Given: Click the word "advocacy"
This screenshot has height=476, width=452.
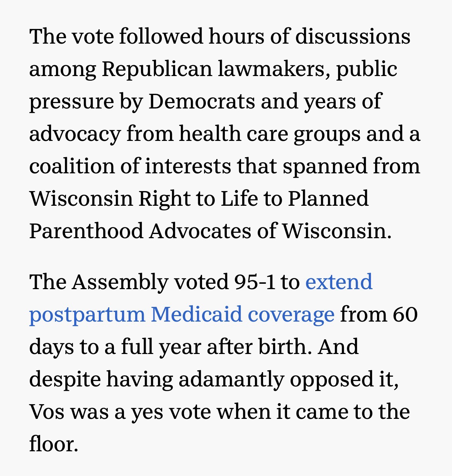Looking at the screenshot, I should (75, 134).
